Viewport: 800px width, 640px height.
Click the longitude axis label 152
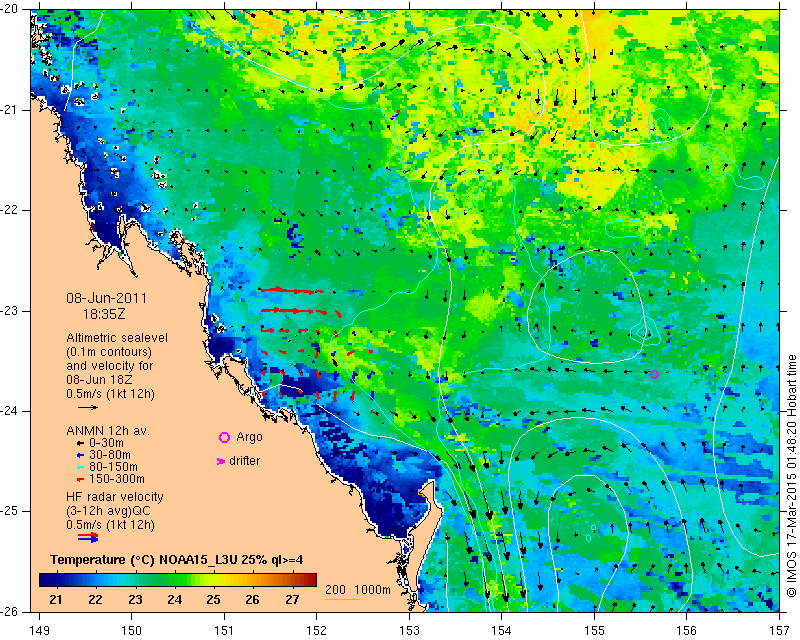(x=316, y=631)
